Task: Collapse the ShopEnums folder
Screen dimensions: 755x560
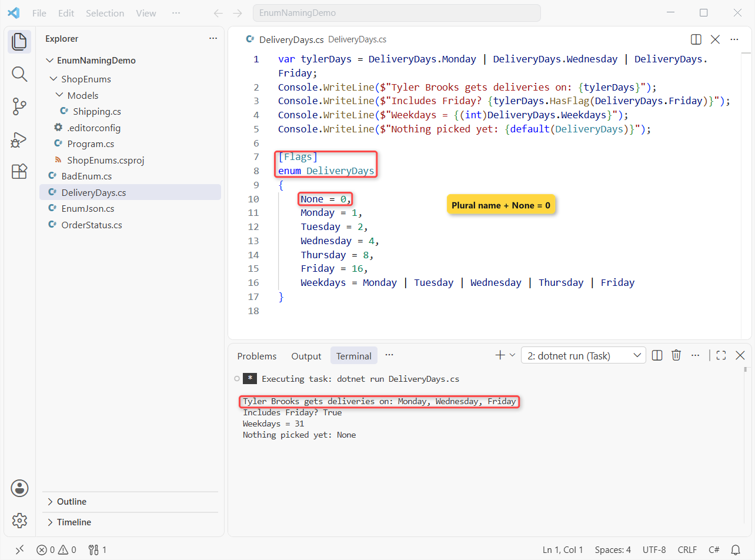Action: click(130, 79)
